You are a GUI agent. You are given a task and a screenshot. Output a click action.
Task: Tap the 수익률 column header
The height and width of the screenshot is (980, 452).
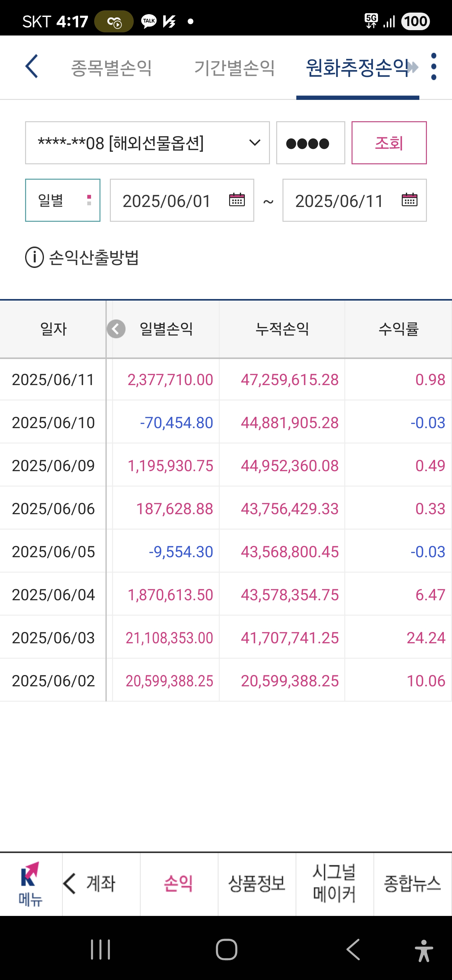[x=398, y=329]
